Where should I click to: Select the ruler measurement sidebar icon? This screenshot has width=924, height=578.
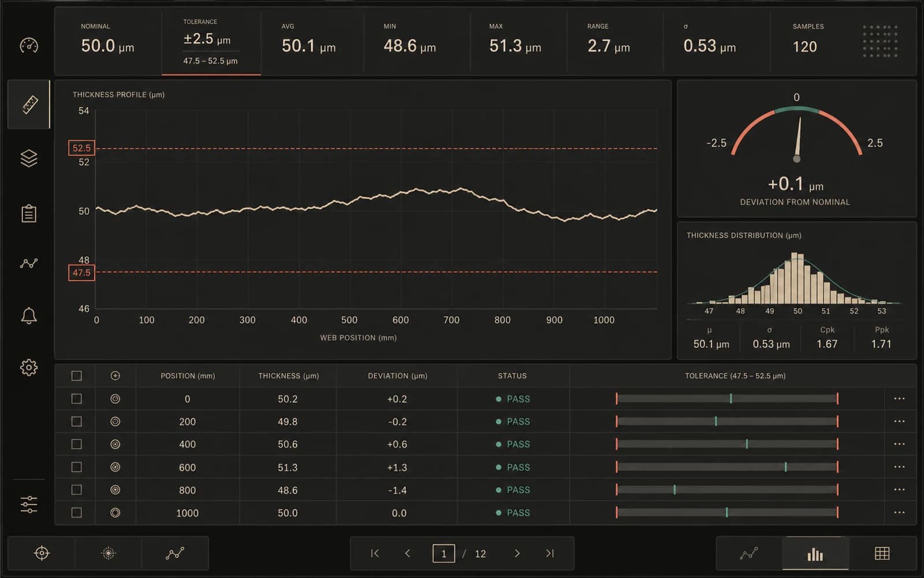[x=29, y=105]
